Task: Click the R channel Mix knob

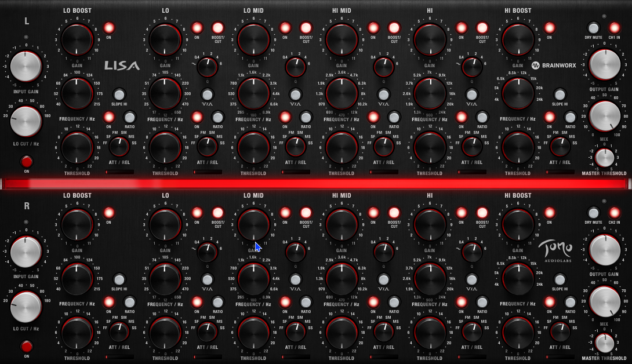Action: (605, 301)
